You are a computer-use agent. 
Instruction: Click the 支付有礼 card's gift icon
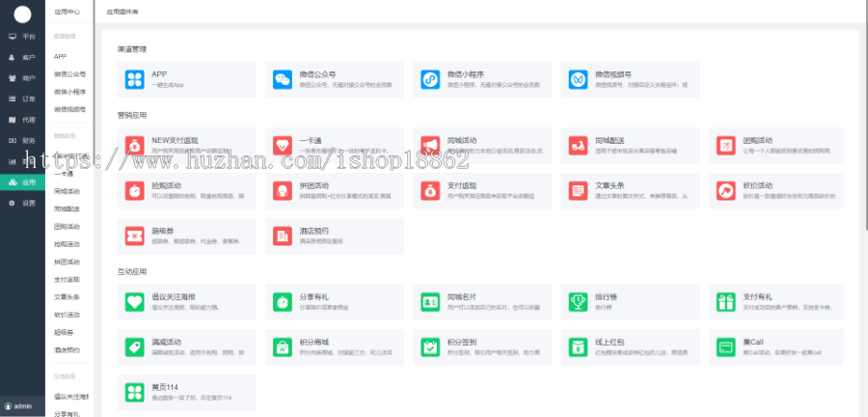click(725, 302)
